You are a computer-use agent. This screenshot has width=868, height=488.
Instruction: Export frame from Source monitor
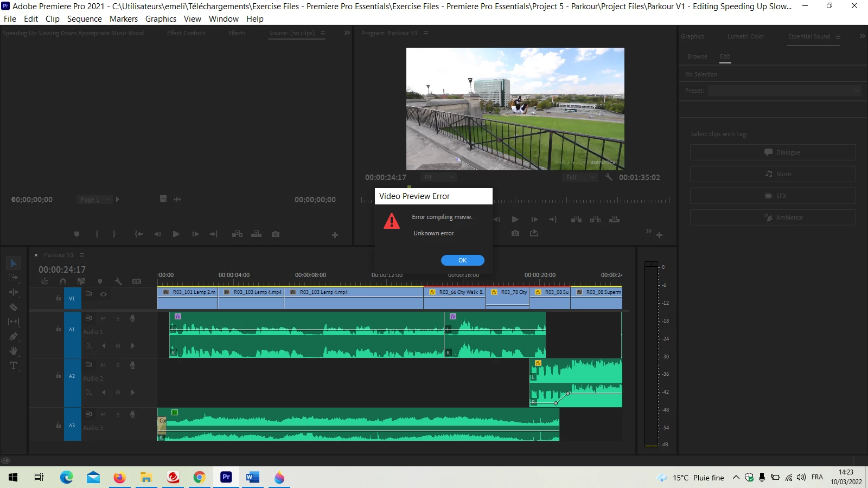(x=276, y=234)
